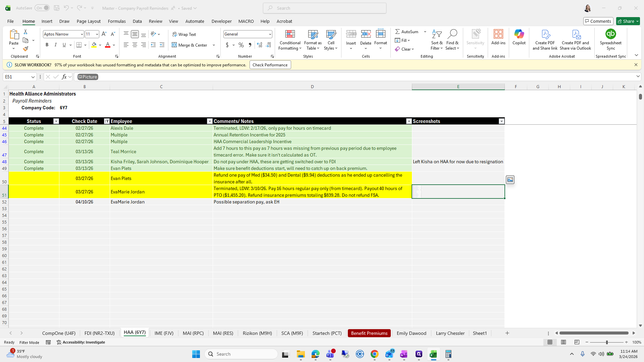644x362 pixels.
Task: Click the Format Painter icon
Action: click(x=25, y=49)
